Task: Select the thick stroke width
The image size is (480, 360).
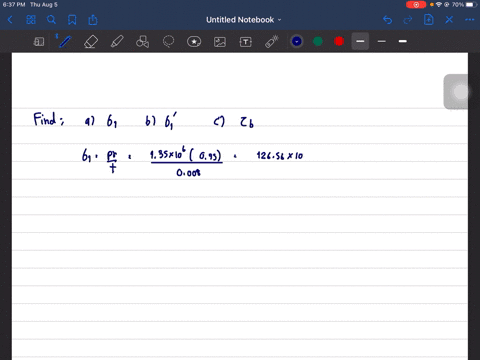Action: (x=403, y=41)
